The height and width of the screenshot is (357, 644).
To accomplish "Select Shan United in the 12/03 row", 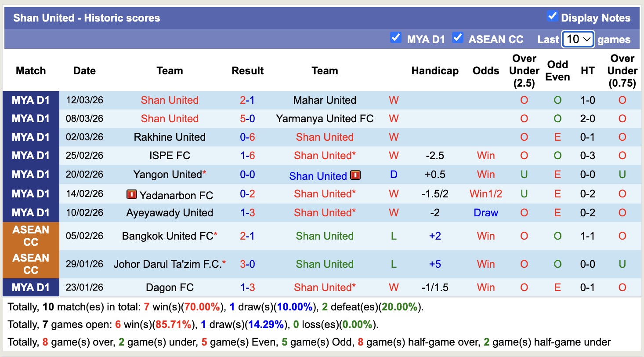I will (170, 100).
